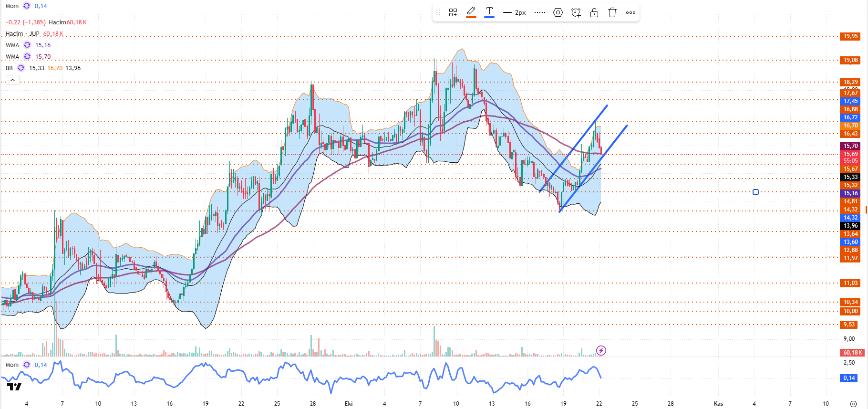Add alert on trendline drawing
The image size is (868, 409).
pos(576,12)
